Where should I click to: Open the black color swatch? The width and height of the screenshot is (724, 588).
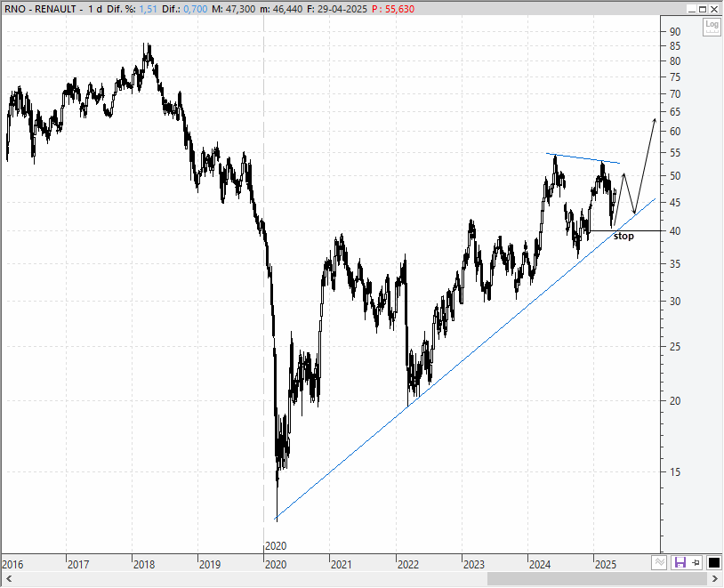[714, 562]
